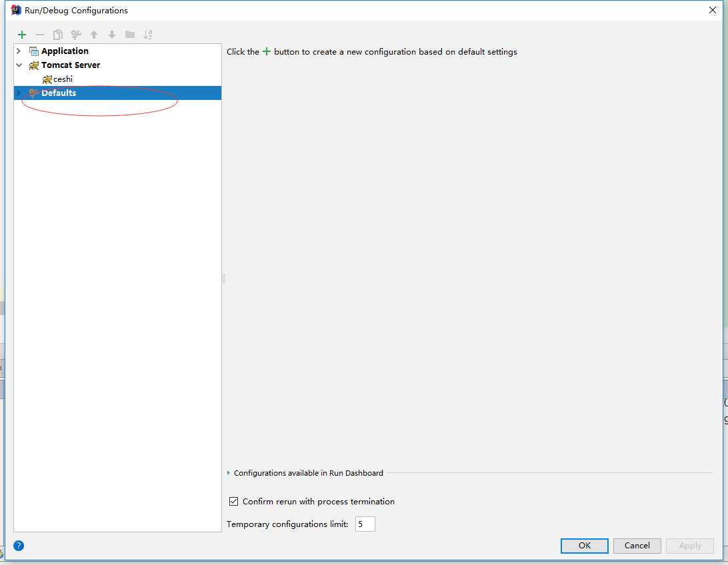
Task: Click the Cancel button
Action: point(637,546)
